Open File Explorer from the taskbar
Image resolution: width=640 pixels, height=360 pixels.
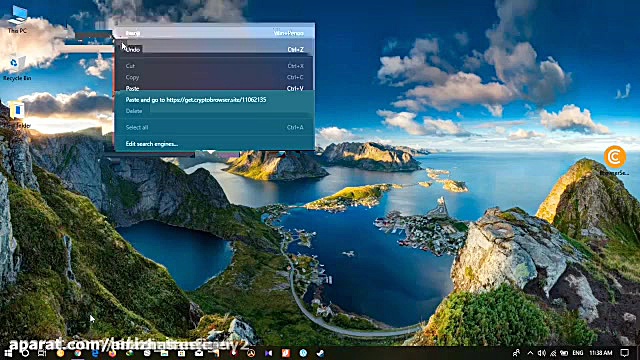click(x=164, y=353)
